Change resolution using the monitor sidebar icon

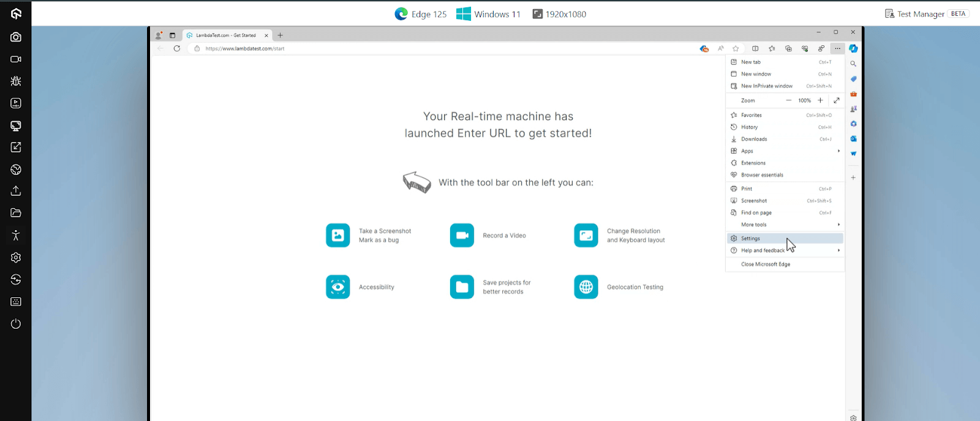tap(16, 125)
